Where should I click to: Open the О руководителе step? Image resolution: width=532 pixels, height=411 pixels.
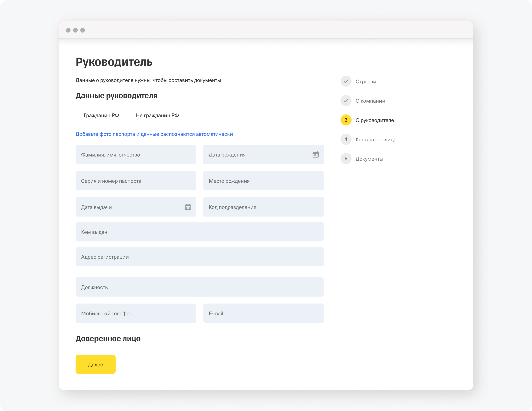click(375, 120)
